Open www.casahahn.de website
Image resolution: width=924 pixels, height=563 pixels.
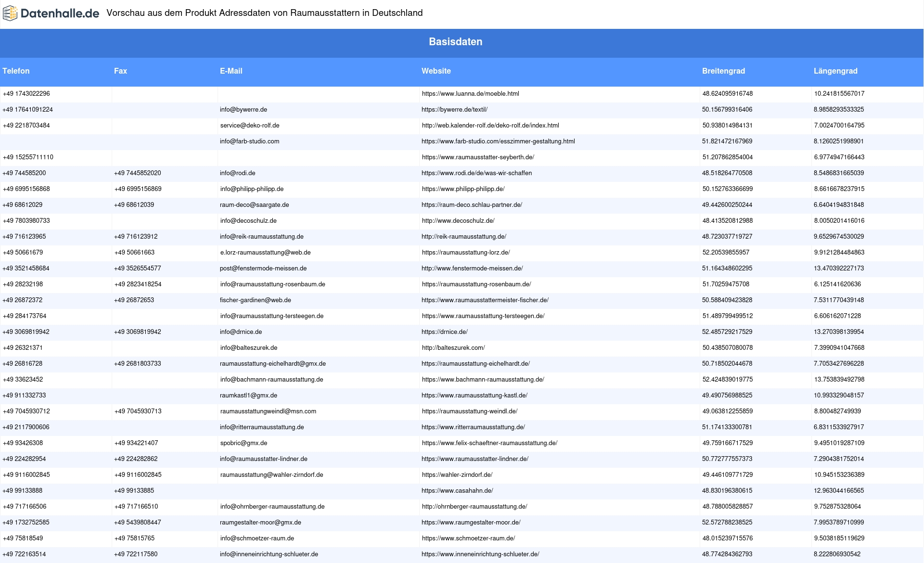tap(457, 491)
